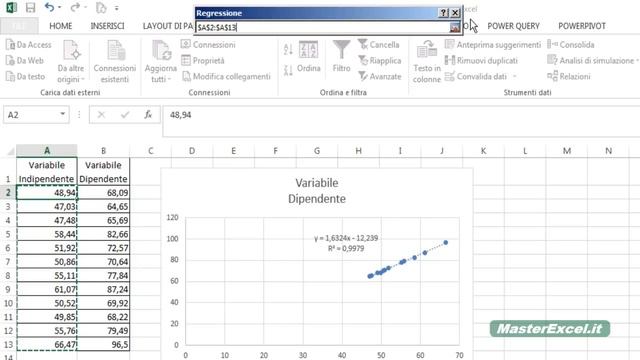This screenshot has width=640, height=360.
Task: Open Da altre origini dropdown
Action: click(71, 62)
